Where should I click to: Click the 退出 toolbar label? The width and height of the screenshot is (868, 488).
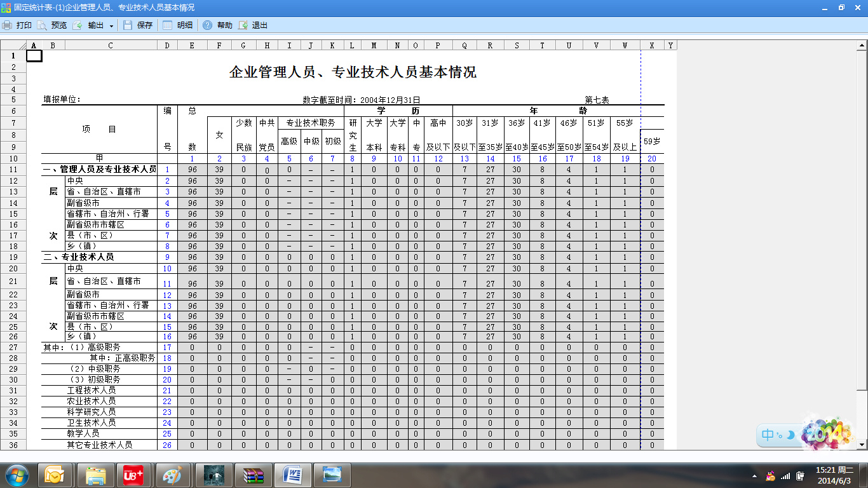pos(260,25)
